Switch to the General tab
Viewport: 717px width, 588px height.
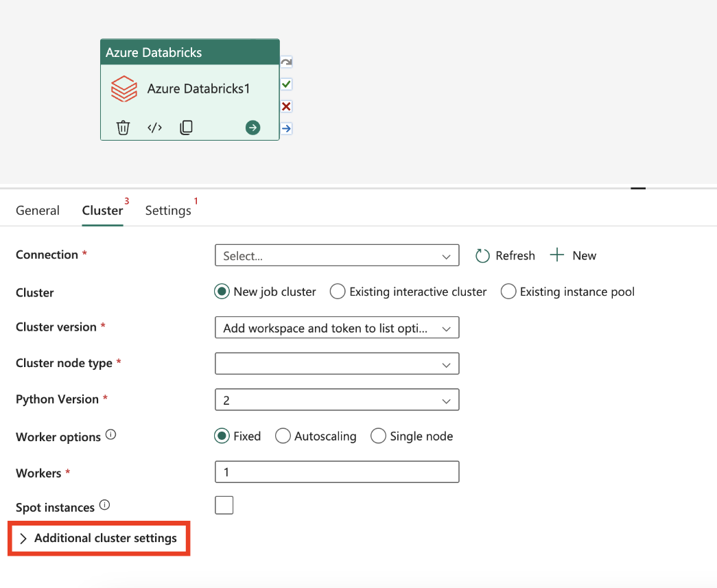pyautogui.click(x=38, y=211)
